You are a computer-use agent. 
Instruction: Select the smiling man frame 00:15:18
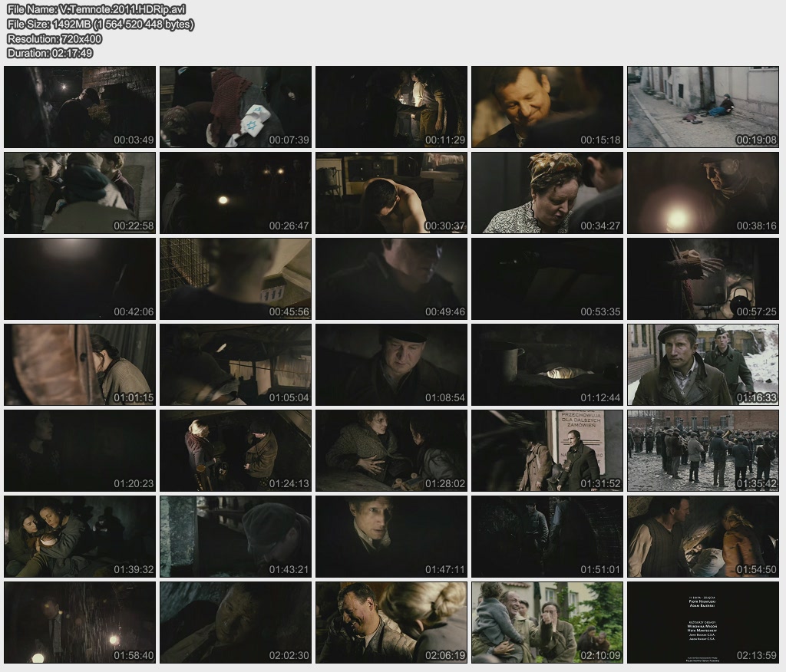pos(547,107)
